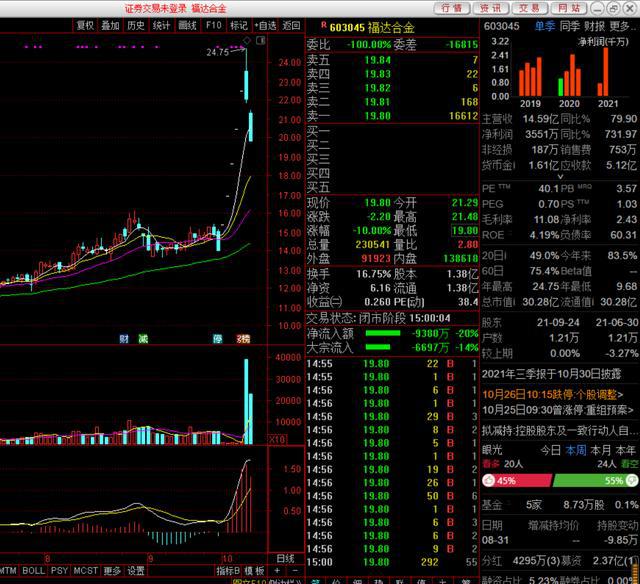Select 本年 sentiment period
The image size is (640, 584).
click(626, 451)
